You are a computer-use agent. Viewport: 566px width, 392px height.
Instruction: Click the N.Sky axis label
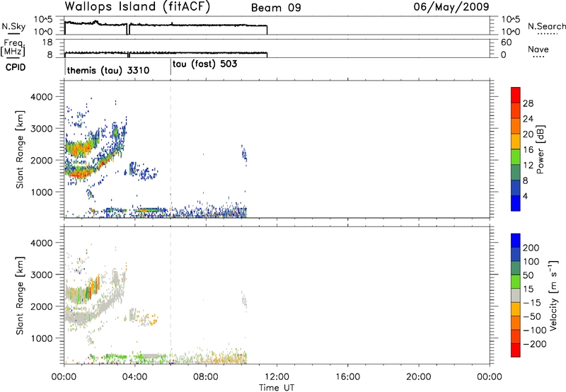(13, 26)
